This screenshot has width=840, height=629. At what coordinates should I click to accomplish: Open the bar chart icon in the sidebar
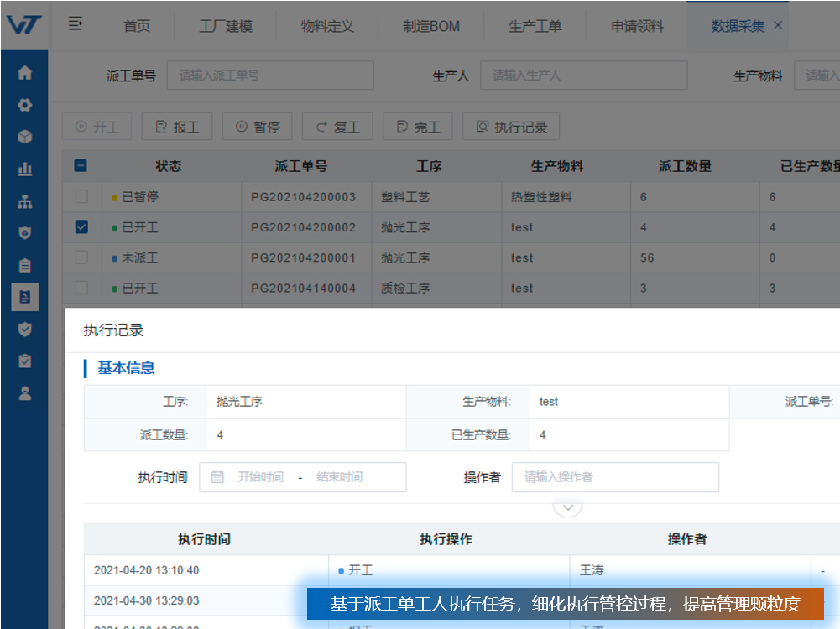pyautogui.click(x=24, y=169)
